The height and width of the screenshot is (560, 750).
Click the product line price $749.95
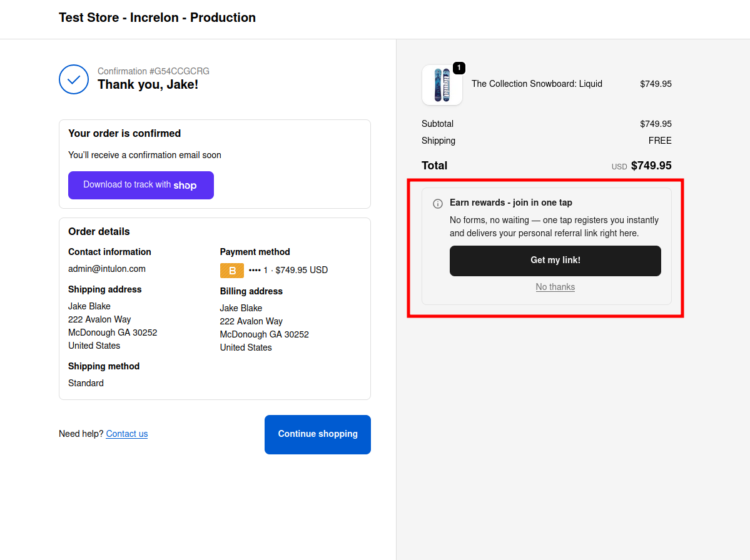coord(656,84)
